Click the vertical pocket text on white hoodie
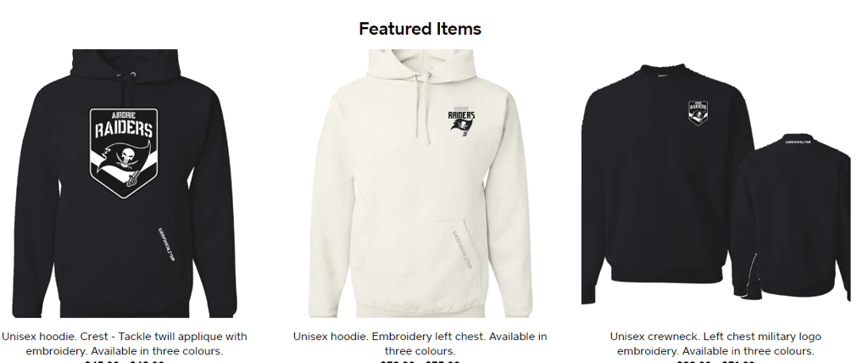This screenshot has height=363, width=868. click(462, 250)
